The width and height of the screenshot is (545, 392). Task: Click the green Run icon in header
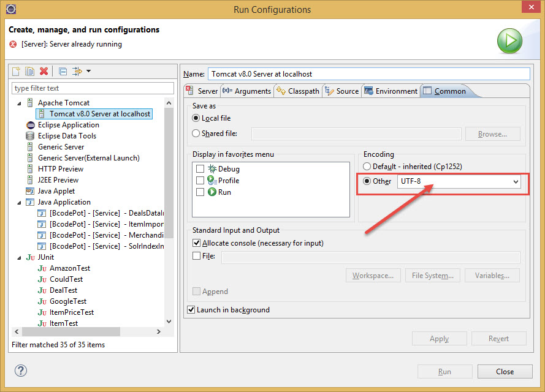[509, 41]
